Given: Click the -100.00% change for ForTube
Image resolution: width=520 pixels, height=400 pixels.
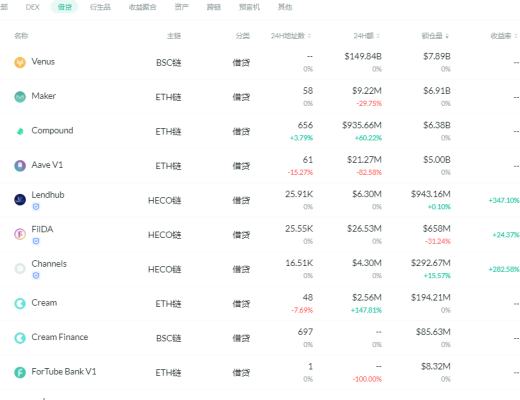Looking at the screenshot, I should point(367,379).
